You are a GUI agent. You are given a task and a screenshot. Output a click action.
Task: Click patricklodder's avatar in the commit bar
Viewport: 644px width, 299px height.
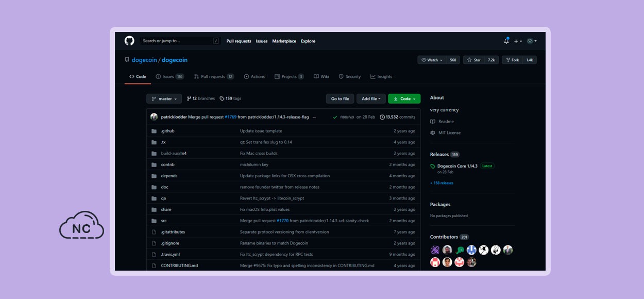point(154,117)
